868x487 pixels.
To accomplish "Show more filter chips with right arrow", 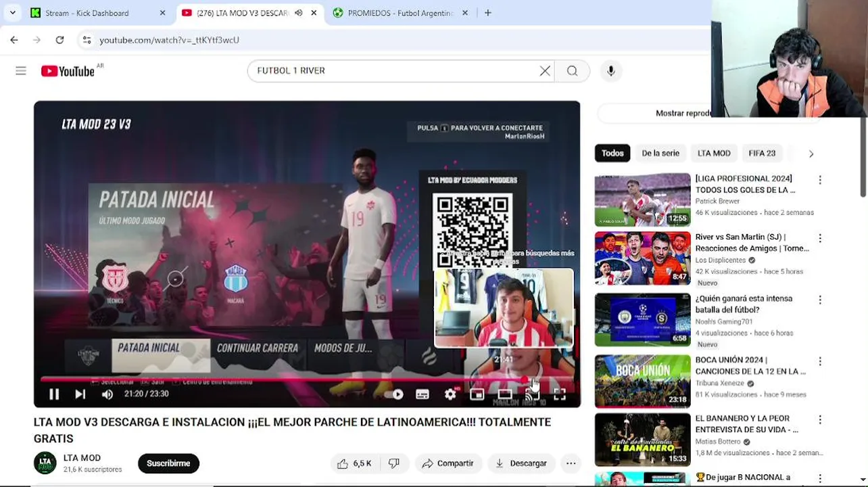I will tap(811, 154).
